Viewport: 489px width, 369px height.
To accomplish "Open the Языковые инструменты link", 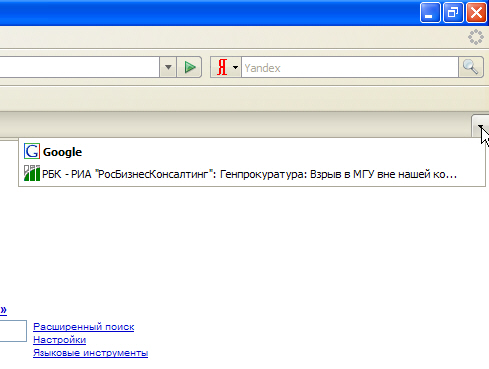I will click(x=90, y=353).
